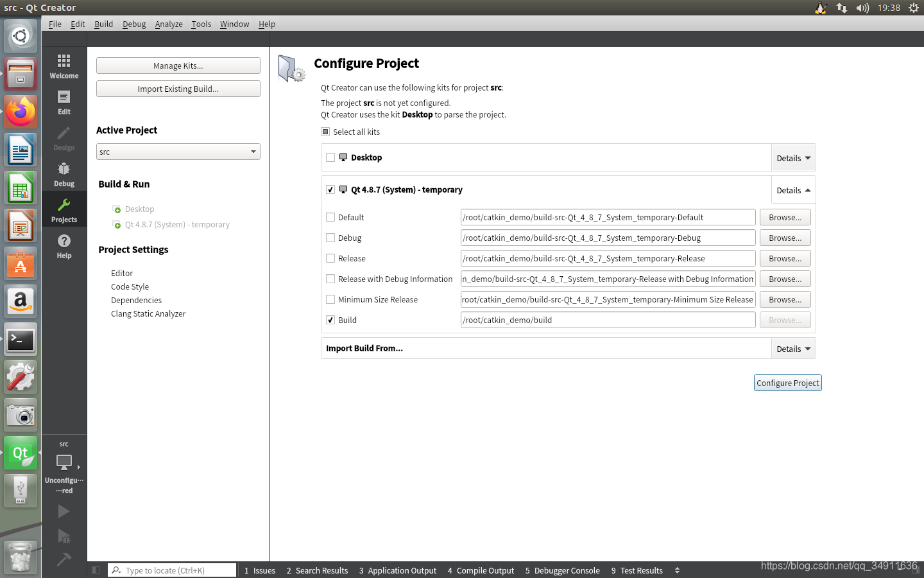Image resolution: width=924 pixels, height=578 pixels.
Task: Open the Screenshot camera app in dock
Action: point(21,416)
